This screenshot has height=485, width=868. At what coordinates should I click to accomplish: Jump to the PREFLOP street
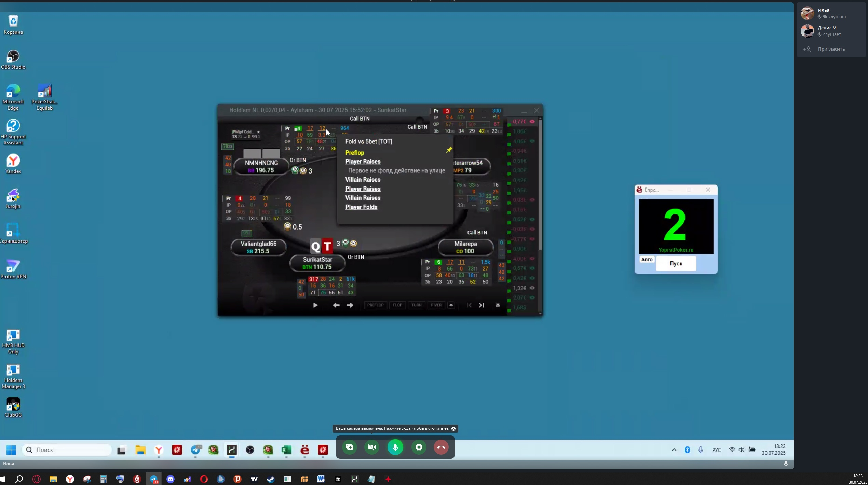coord(375,305)
